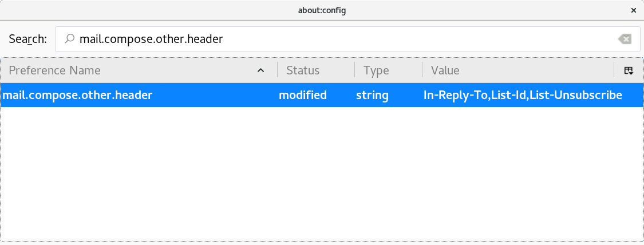The width and height of the screenshot is (644, 245).
Task: Click the 'modified' status cell
Action: pos(303,95)
